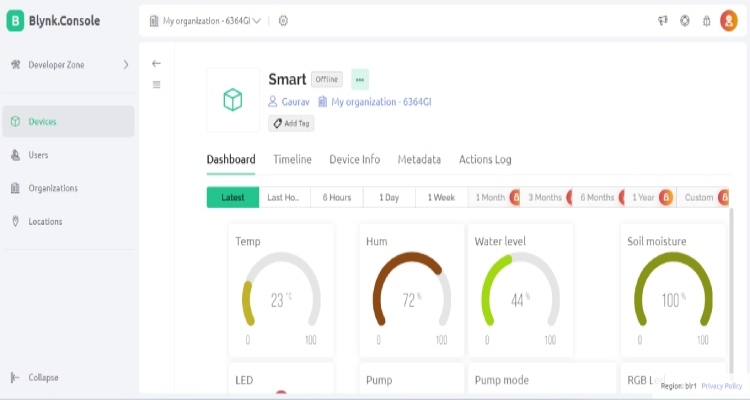Viewport: 750px width, 400px height.
Task: Open the announcements megaphone icon
Action: (662, 21)
